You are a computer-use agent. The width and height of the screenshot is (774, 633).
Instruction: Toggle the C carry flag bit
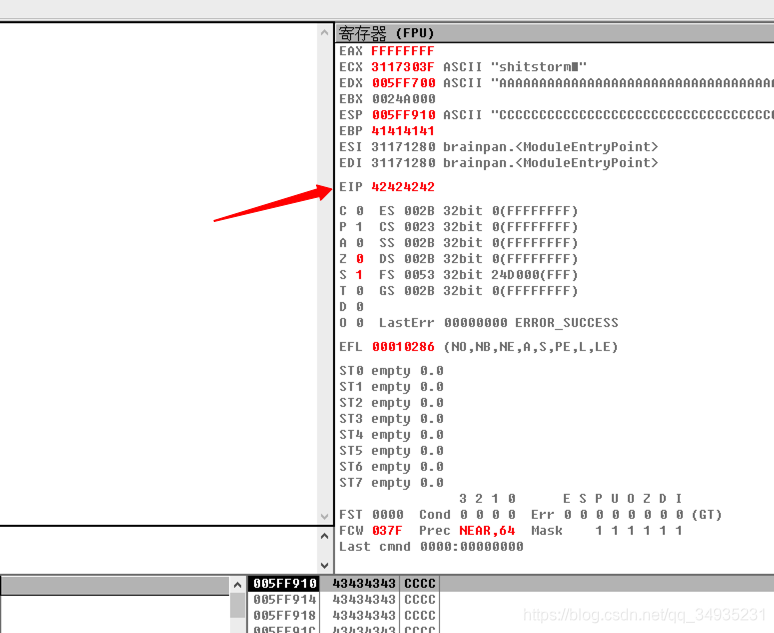(x=360, y=211)
